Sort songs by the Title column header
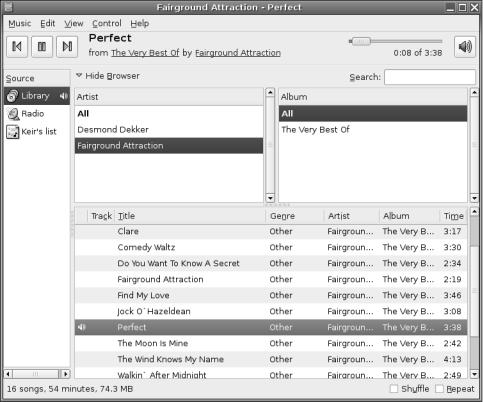Viewport: 483px width, 402px height. pos(190,216)
